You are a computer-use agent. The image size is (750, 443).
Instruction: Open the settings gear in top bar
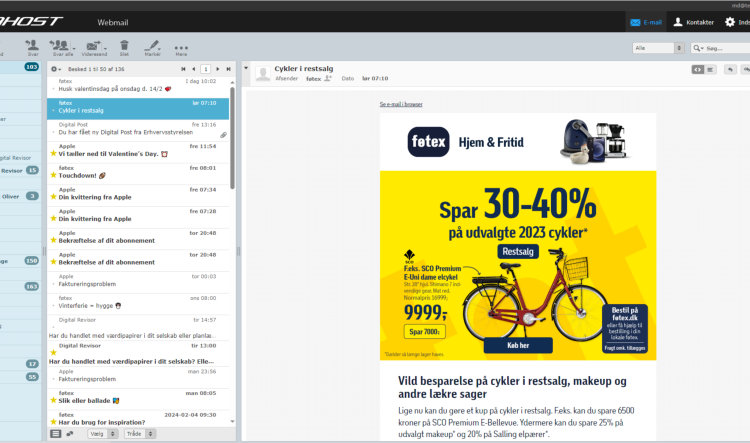730,22
